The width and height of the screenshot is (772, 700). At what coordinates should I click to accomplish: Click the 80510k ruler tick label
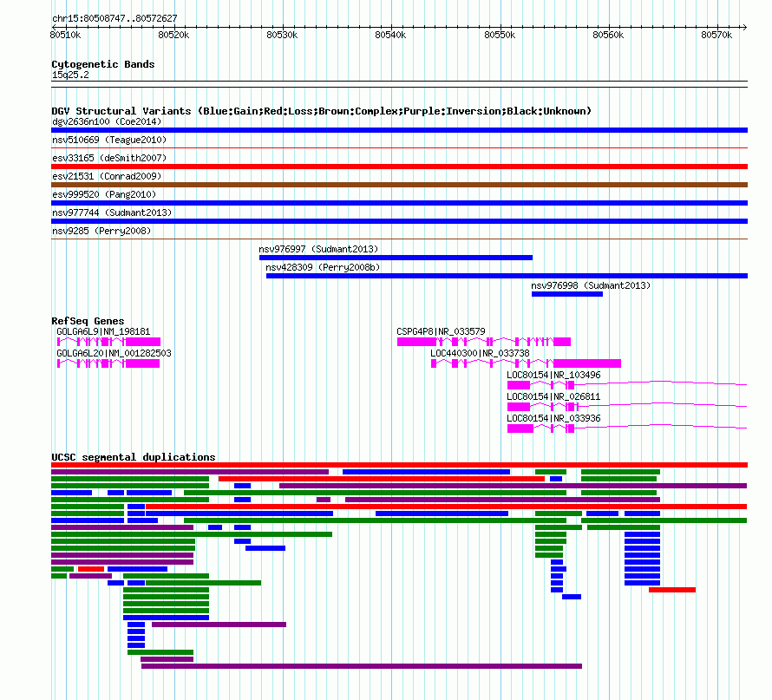65,35
